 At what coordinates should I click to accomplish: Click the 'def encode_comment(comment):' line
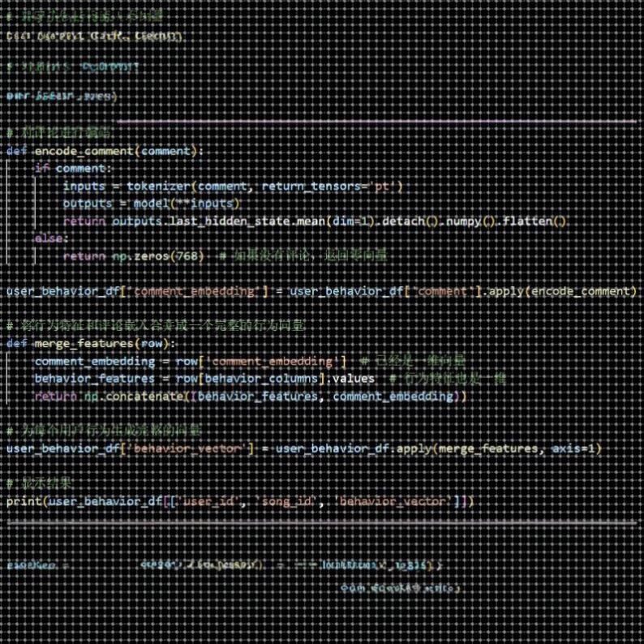pyautogui.click(x=105, y=151)
